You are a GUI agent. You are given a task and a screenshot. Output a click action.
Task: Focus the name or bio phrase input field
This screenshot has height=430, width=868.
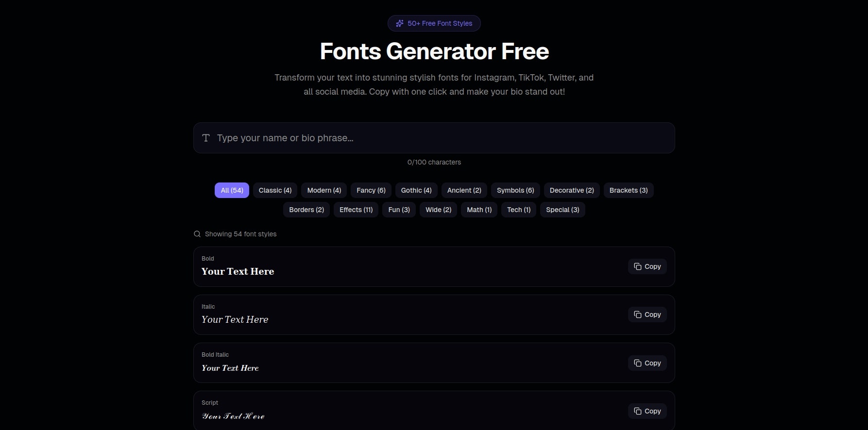(x=434, y=138)
